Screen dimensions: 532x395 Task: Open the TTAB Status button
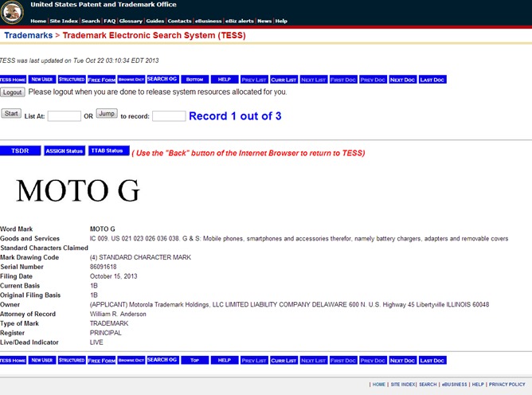[109, 151]
